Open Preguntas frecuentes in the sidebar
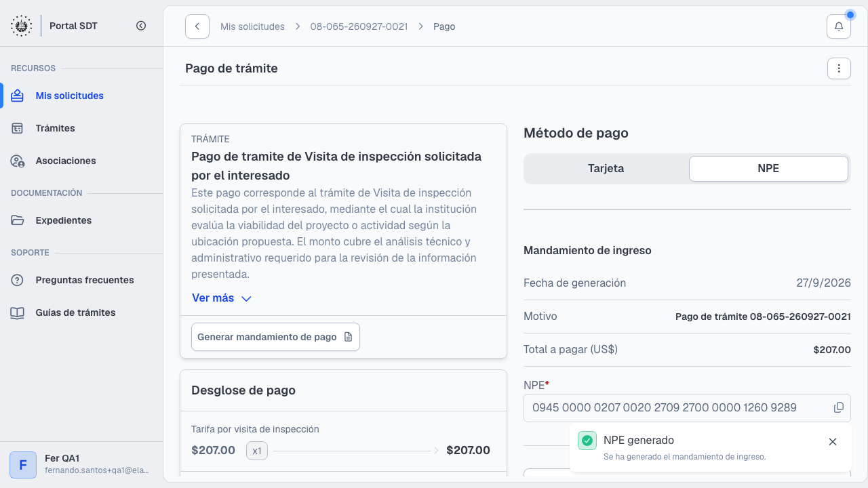Viewport: 868px width, 488px height. coord(81,280)
